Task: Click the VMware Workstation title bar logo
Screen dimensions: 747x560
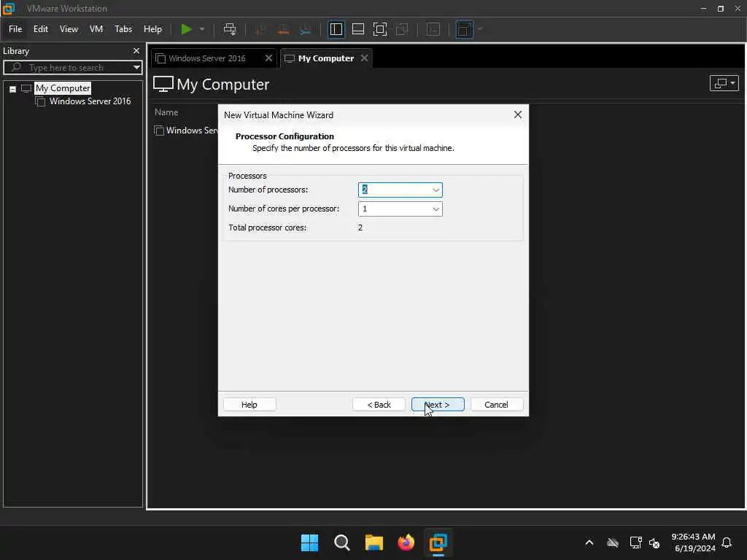Action: 9,8
